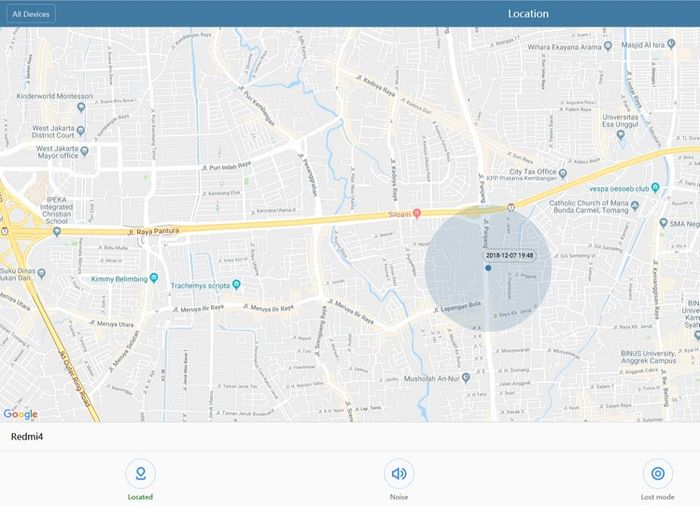Select IPEKA Integrated Christian School pin
The width and height of the screenshot is (700, 505).
tap(57, 232)
